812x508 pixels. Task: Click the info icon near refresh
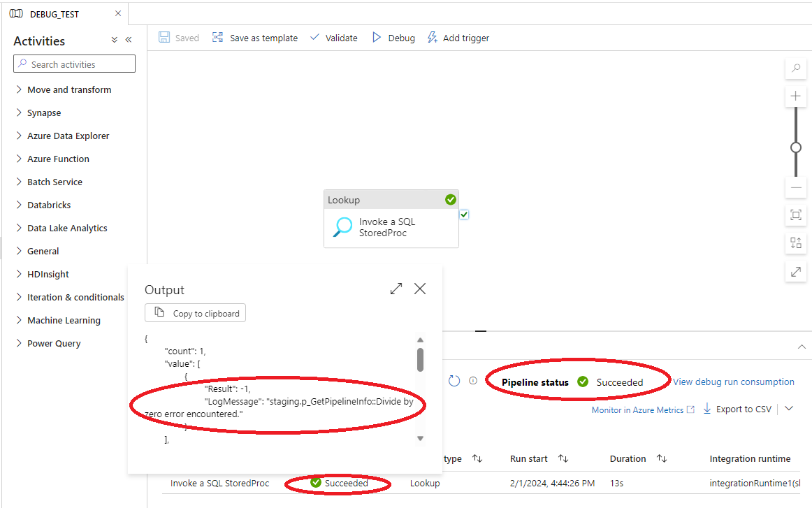473,381
